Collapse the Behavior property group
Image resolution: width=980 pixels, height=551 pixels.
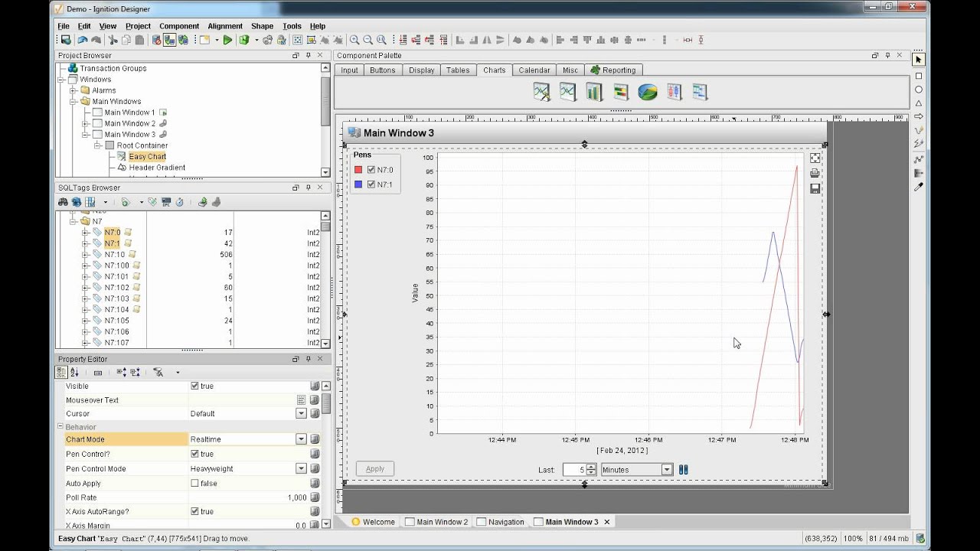(x=60, y=427)
